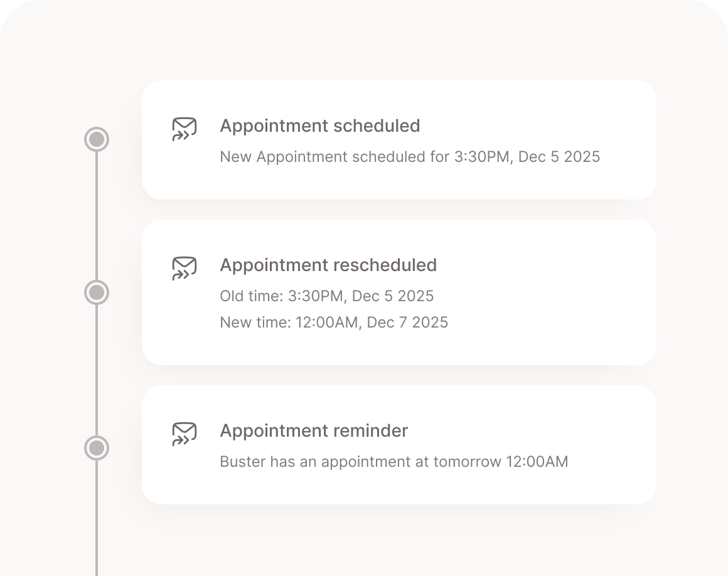The height and width of the screenshot is (576, 728).
Task: Expand the Appointment rescheduled card
Action: [x=399, y=291]
